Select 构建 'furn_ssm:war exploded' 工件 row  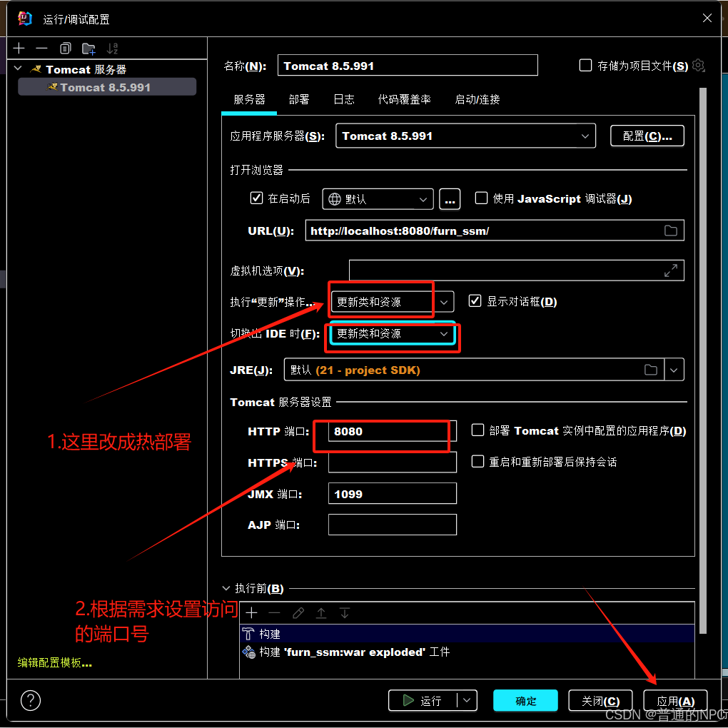click(x=467, y=652)
